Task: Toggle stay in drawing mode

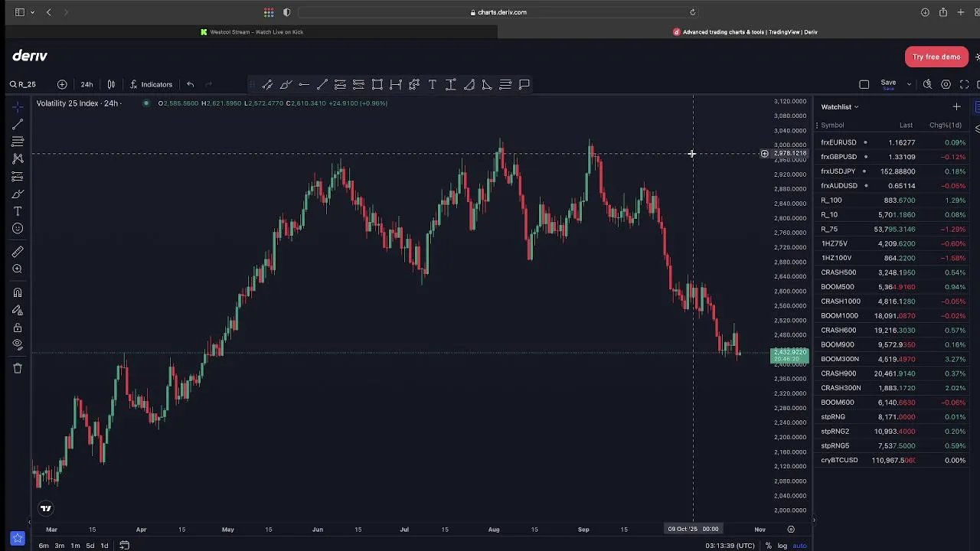Action: 18,310
